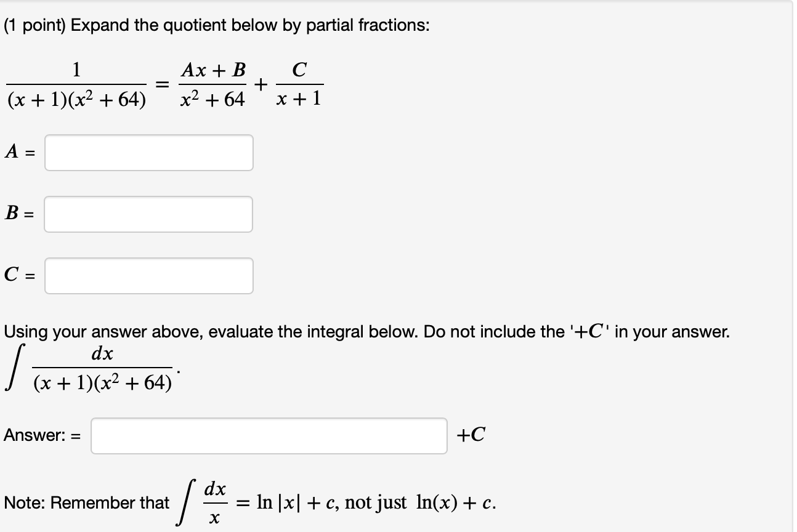Click the Ax + B numerator in the equation
This screenshot has width=797, height=532.
(x=212, y=71)
